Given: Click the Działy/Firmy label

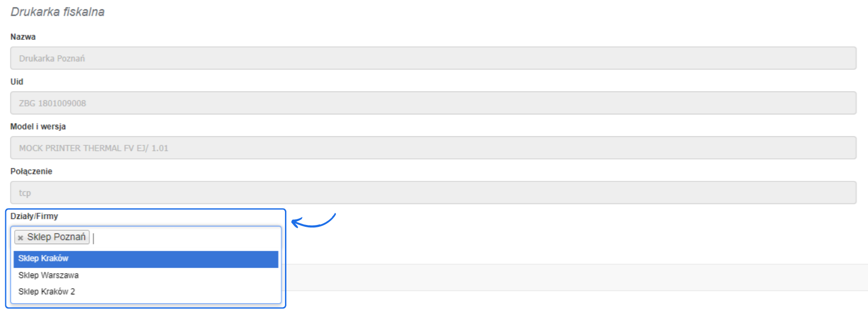Looking at the screenshot, I should pos(34,216).
